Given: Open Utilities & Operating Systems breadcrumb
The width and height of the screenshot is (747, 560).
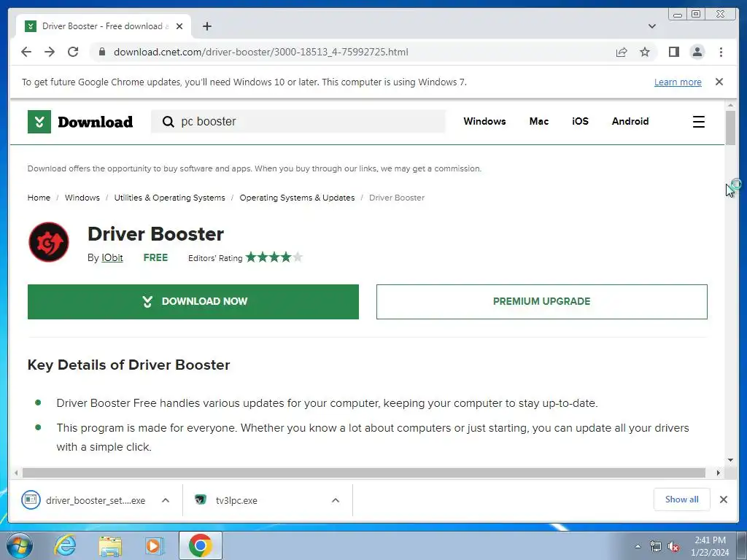Looking at the screenshot, I should pyautogui.click(x=169, y=198).
